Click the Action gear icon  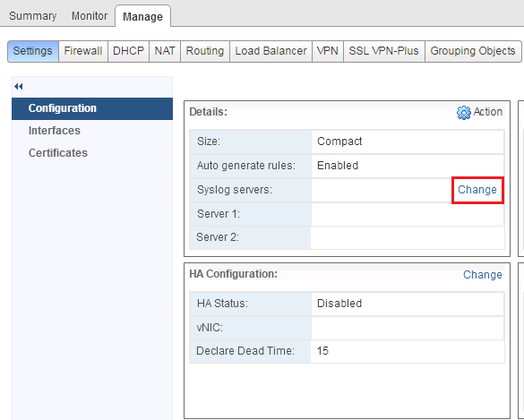pyautogui.click(x=463, y=113)
